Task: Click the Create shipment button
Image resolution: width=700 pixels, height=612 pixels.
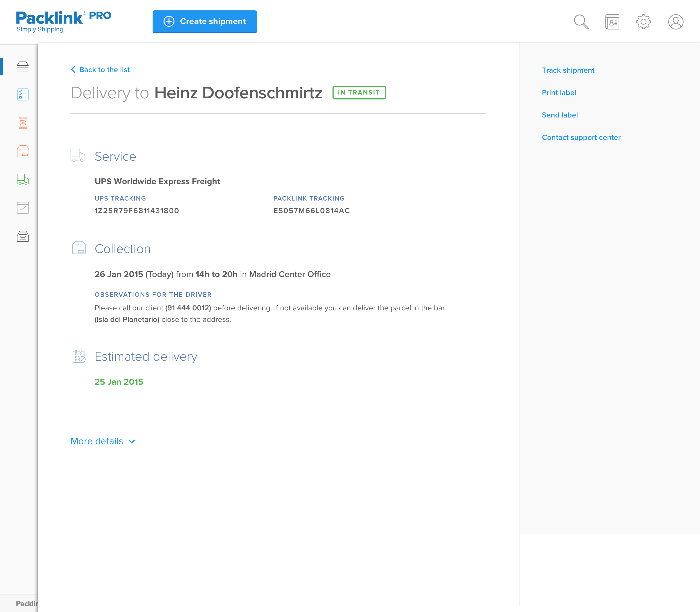Action: pos(205,22)
